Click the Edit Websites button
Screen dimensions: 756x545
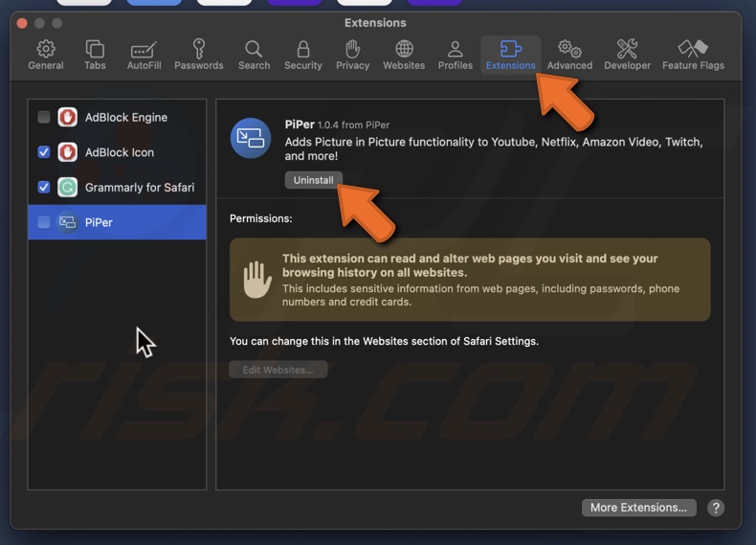point(278,370)
